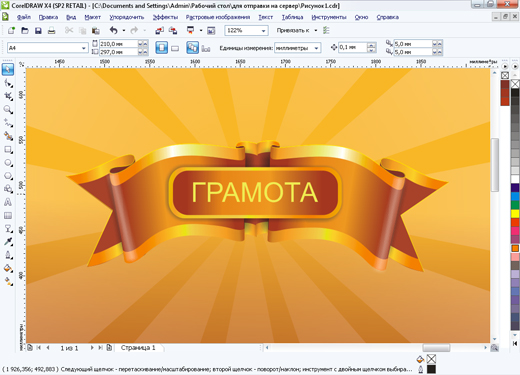Select the Shape edit tool
The image size is (520, 375).
tap(8, 83)
